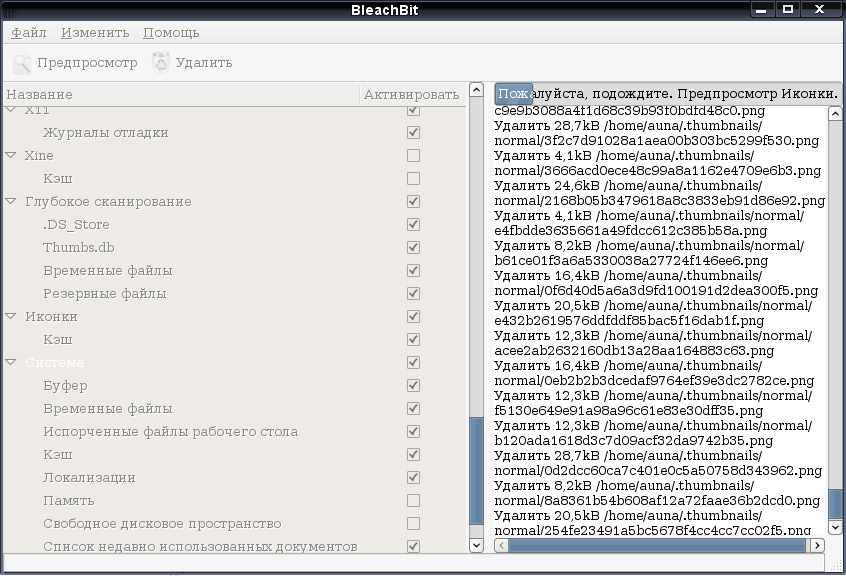
Task: Click the log horizontal scroll-right arrow
Action: tap(817, 546)
